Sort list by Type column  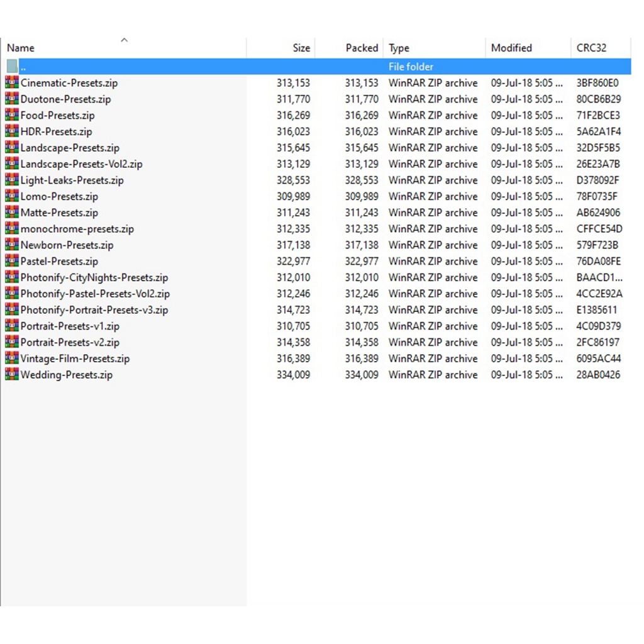click(399, 48)
